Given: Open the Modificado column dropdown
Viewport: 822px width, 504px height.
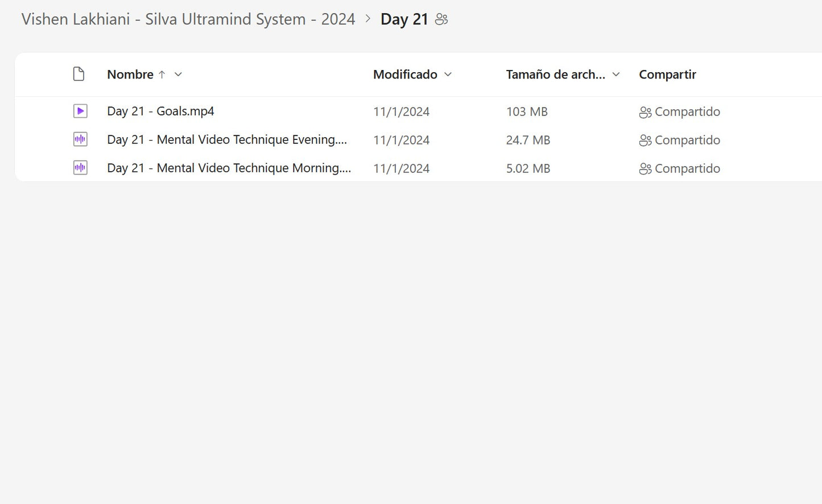Looking at the screenshot, I should pos(448,75).
